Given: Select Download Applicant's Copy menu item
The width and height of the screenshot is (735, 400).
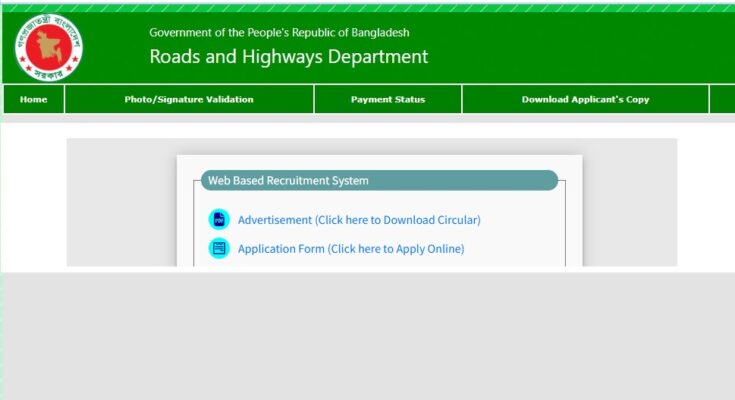Looking at the screenshot, I should (x=585, y=99).
